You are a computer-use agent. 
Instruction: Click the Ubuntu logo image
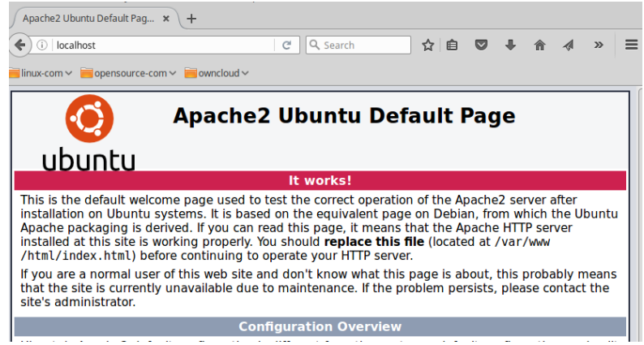click(88, 132)
